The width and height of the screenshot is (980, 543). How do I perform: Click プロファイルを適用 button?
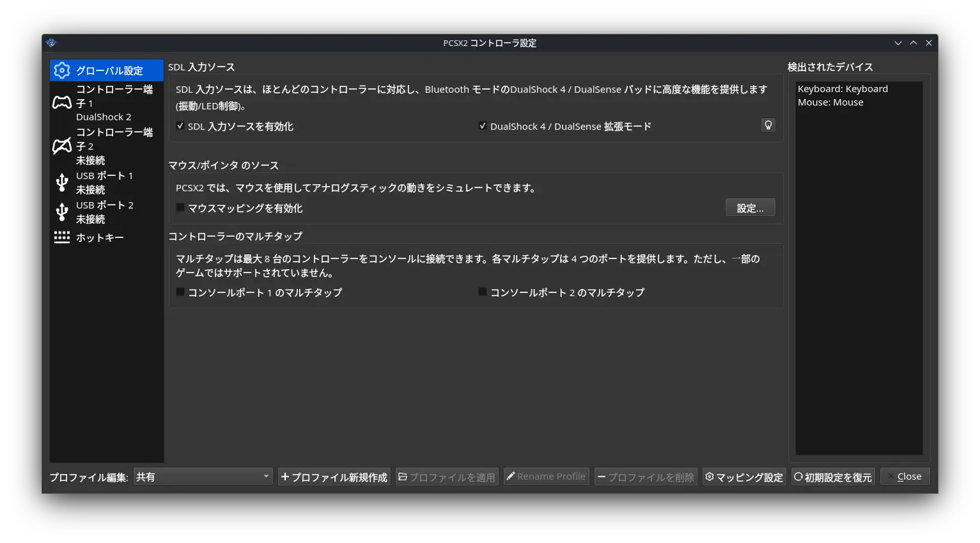tap(447, 477)
